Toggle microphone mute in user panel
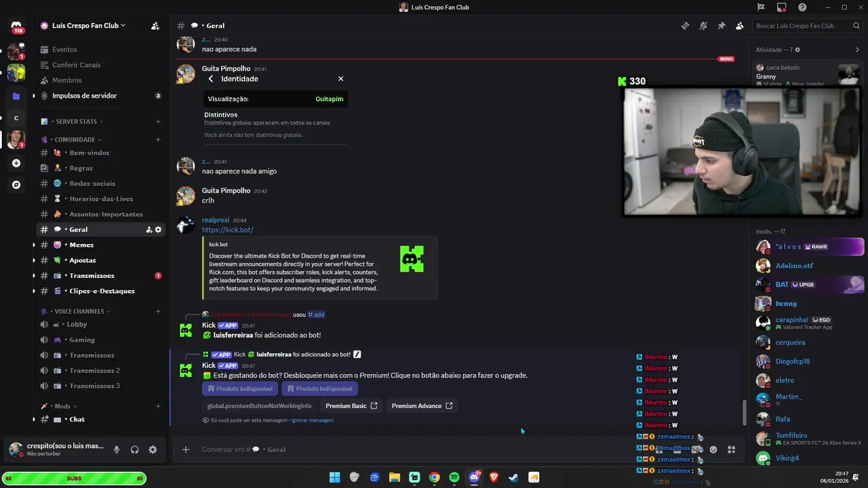The height and width of the screenshot is (488, 868). coord(117,449)
